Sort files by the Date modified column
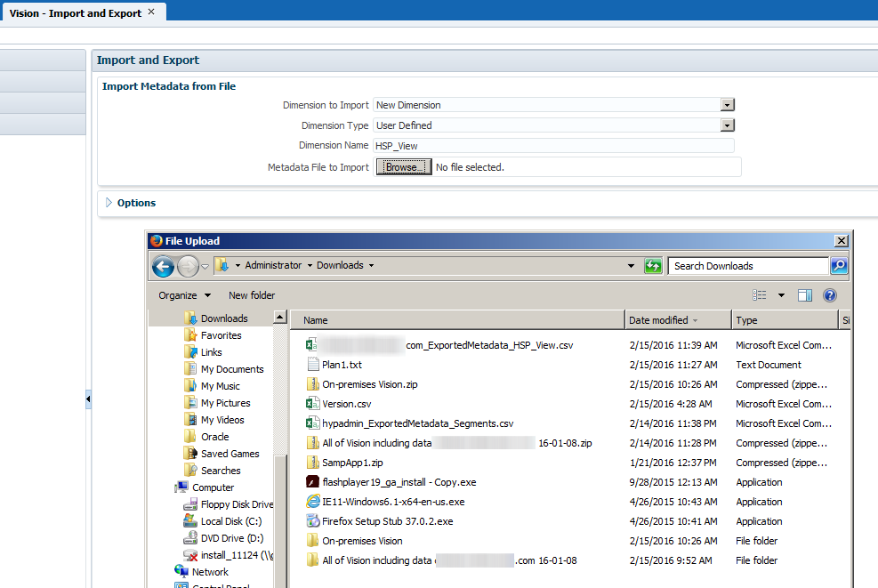Image resolution: width=878 pixels, height=588 pixels. 678,320
